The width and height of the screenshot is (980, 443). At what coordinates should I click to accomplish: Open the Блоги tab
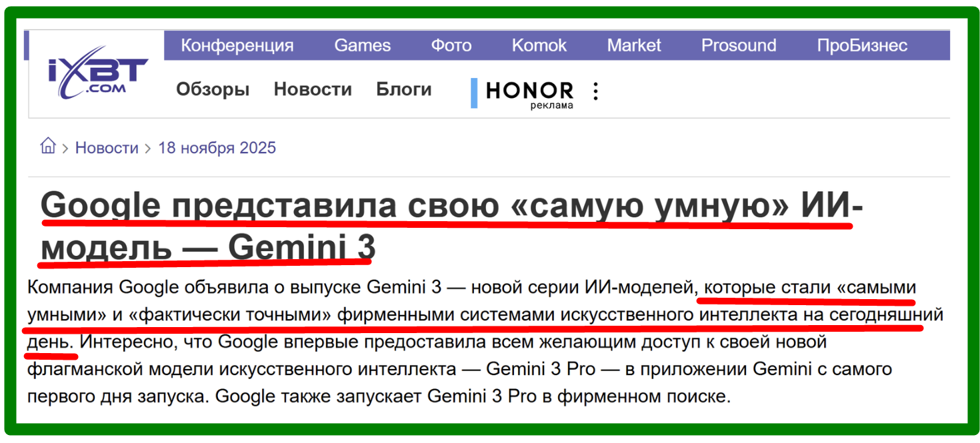(403, 89)
